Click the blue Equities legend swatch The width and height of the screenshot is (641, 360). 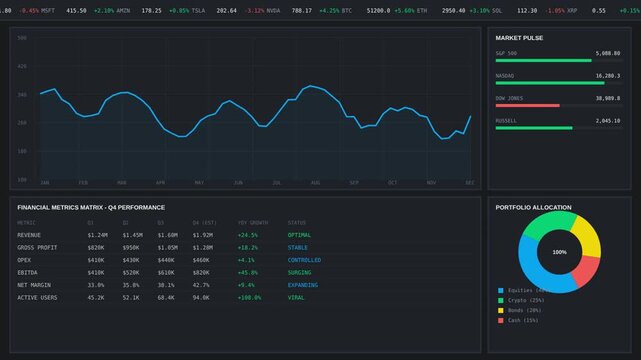pos(500,291)
